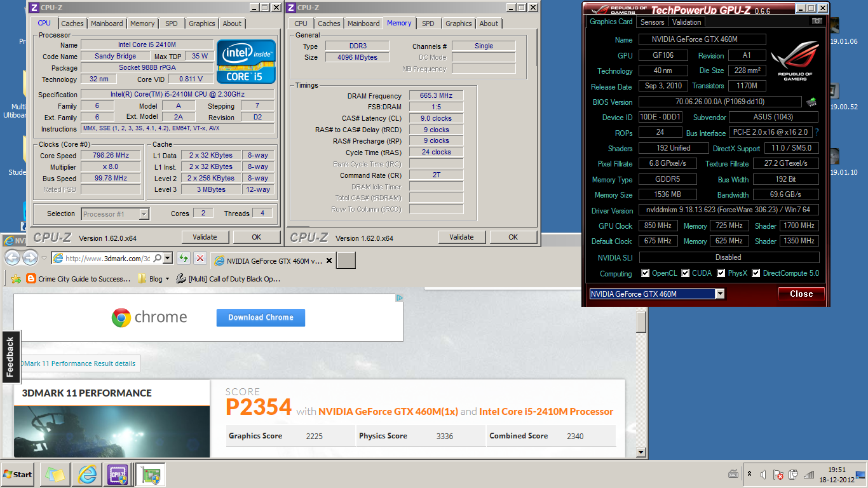Open the Mainboard tab in left CPU-Z
Screen dimensions: 868x488
coord(107,24)
